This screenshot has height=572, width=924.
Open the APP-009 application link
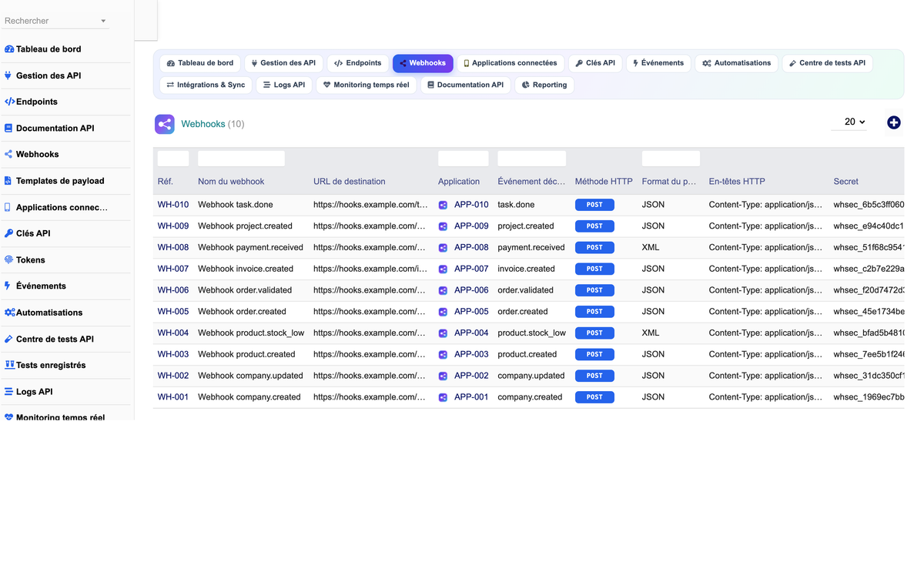471,226
